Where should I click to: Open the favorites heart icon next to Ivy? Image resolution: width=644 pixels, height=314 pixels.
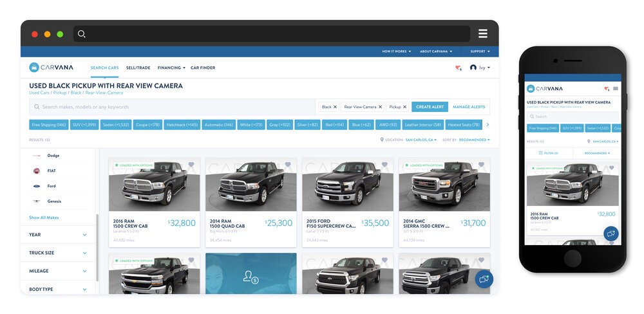click(x=458, y=68)
